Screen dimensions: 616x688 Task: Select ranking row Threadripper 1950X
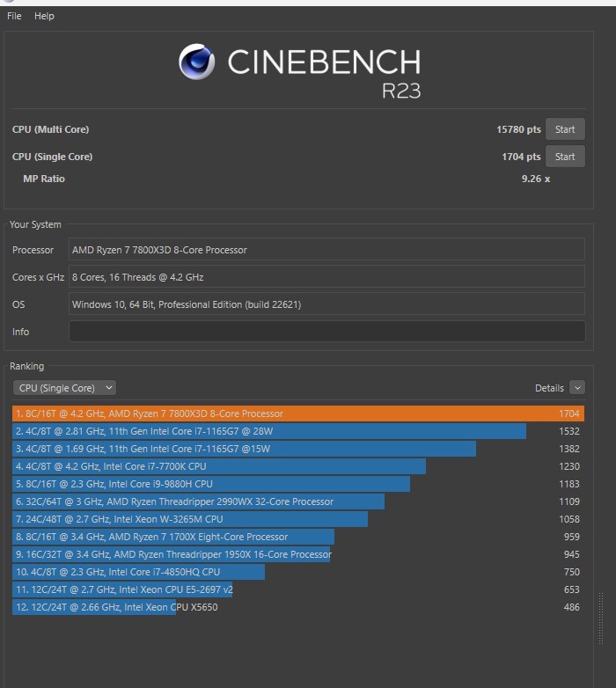tap(298, 554)
